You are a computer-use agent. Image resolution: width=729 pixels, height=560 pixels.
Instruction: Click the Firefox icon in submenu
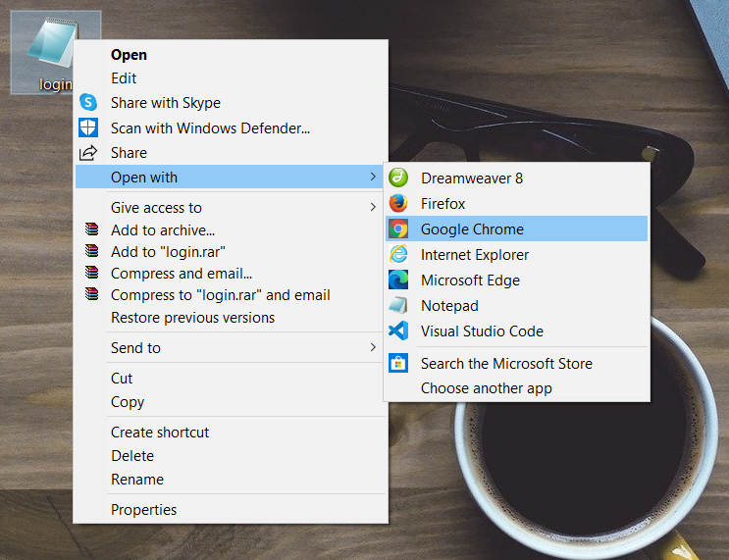pyautogui.click(x=398, y=203)
